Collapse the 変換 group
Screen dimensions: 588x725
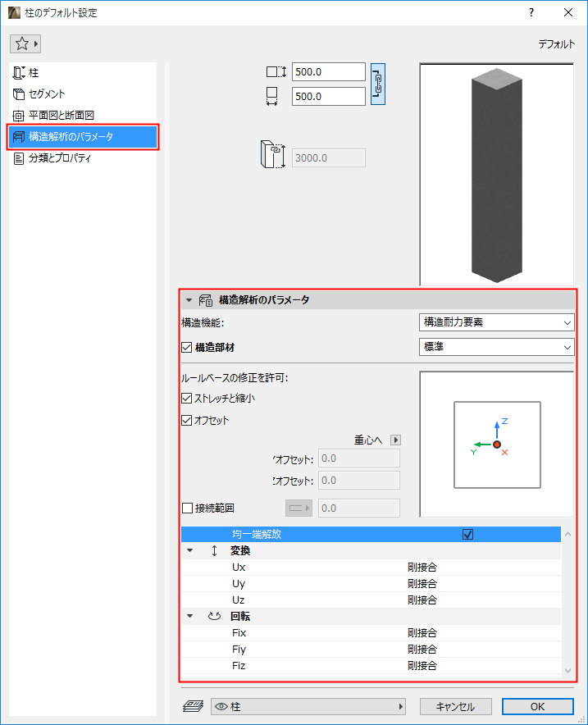point(189,550)
